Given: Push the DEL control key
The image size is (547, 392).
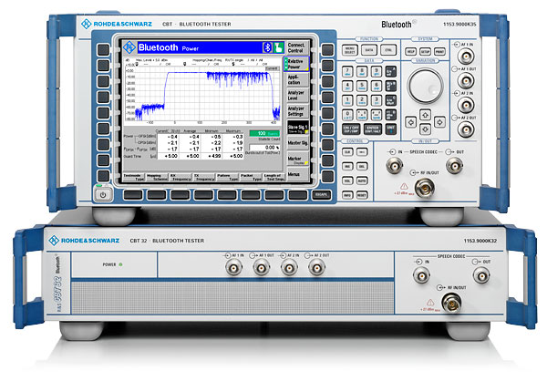Looking at the screenshot, I should pos(362,167).
